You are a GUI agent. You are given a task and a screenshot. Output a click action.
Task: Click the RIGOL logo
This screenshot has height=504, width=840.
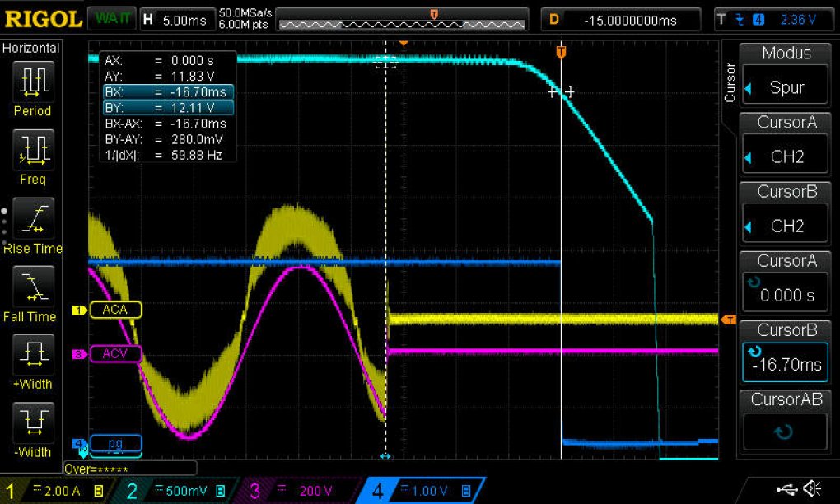43,20
